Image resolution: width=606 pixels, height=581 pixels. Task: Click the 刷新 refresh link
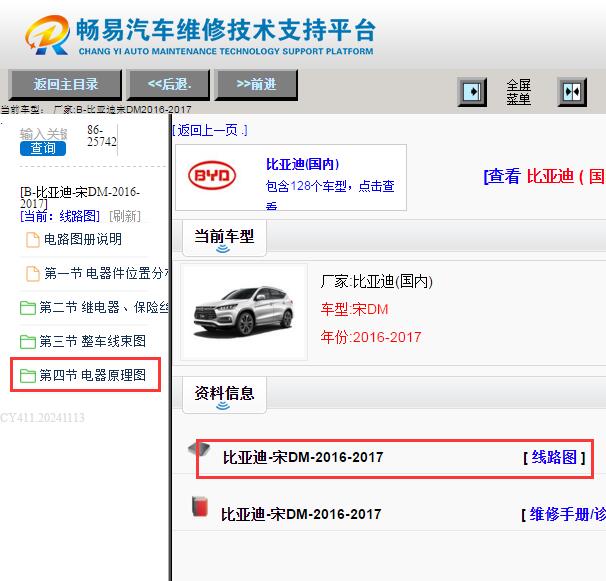125,216
